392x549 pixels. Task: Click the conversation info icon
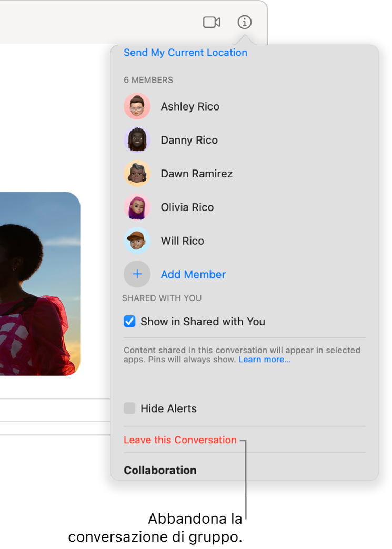point(245,22)
